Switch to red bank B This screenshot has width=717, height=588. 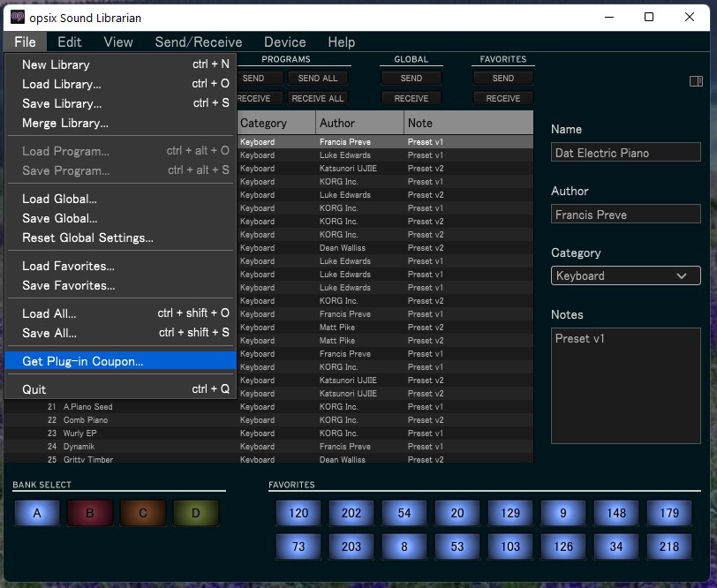pos(90,513)
